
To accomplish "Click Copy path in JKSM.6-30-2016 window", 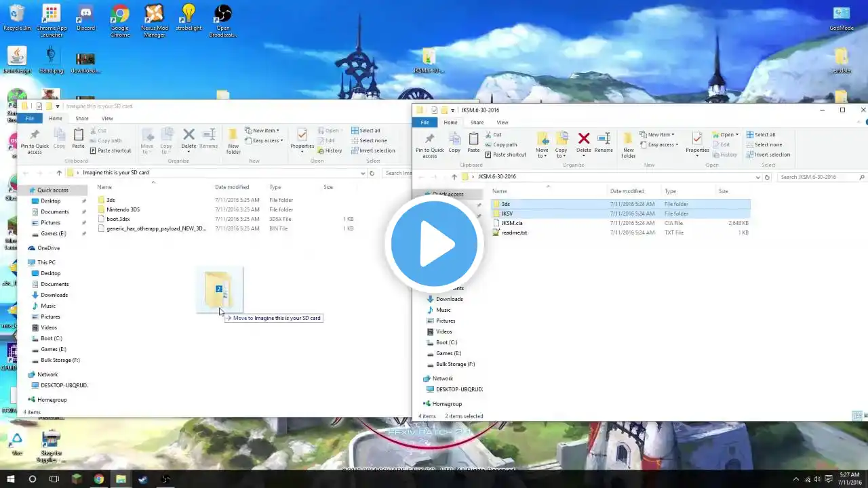I will coord(500,144).
